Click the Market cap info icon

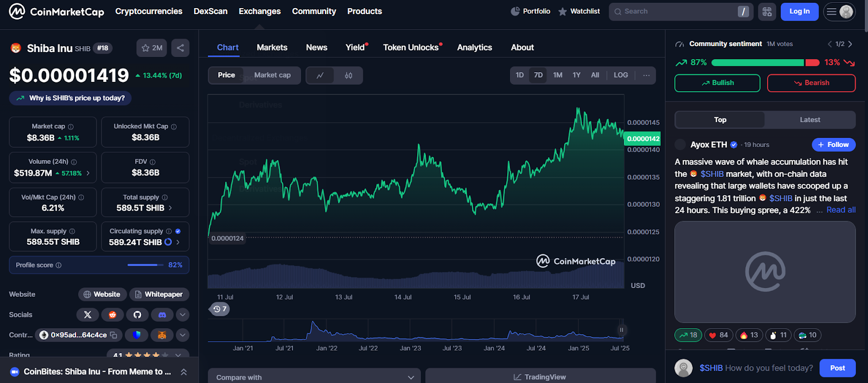[71, 126]
